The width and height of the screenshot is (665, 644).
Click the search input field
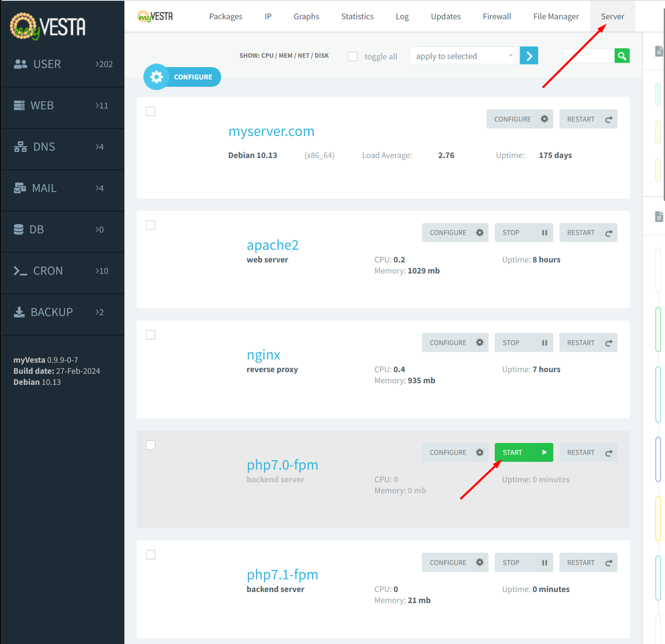click(588, 56)
